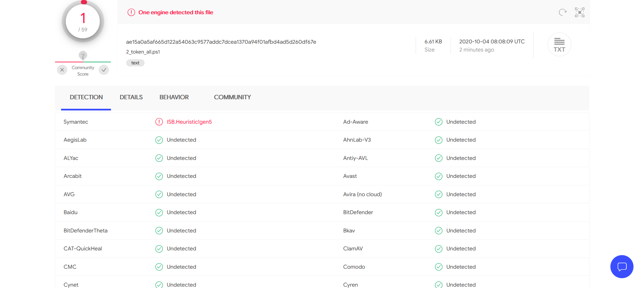
Task: Click the Comodo engine name
Action: point(354,267)
